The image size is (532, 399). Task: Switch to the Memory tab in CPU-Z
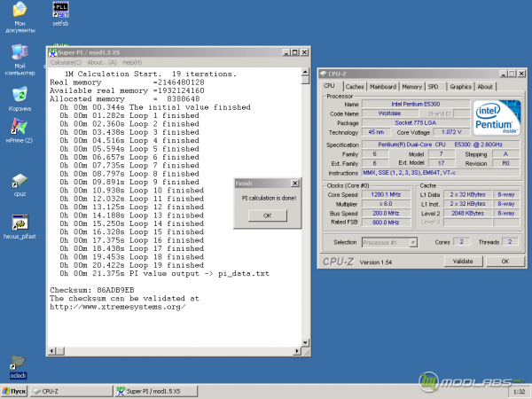(x=412, y=87)
